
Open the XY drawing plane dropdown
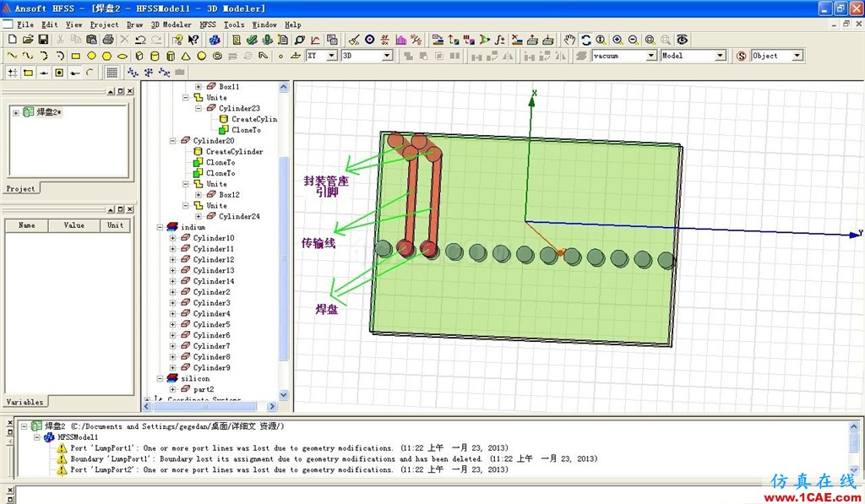click(331, 56)
